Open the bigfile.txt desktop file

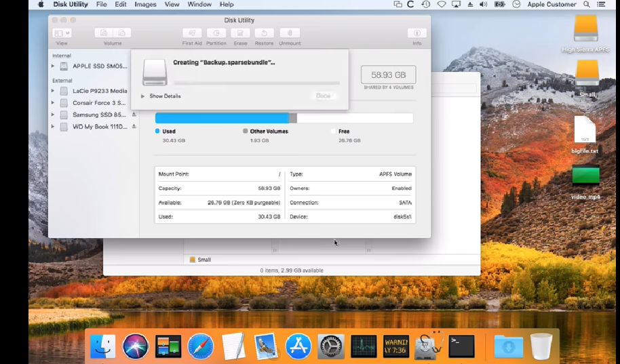(x=585, y=131)
